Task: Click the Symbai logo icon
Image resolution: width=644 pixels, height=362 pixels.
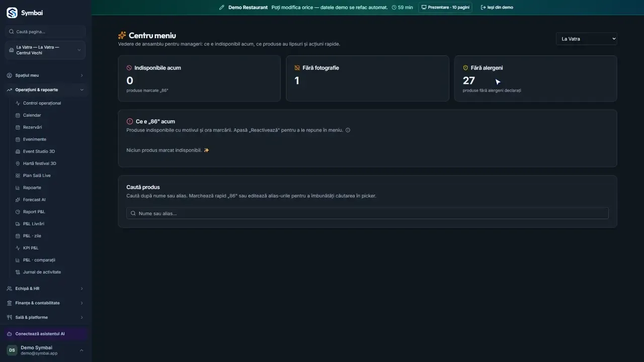Action: click(12, 13)
